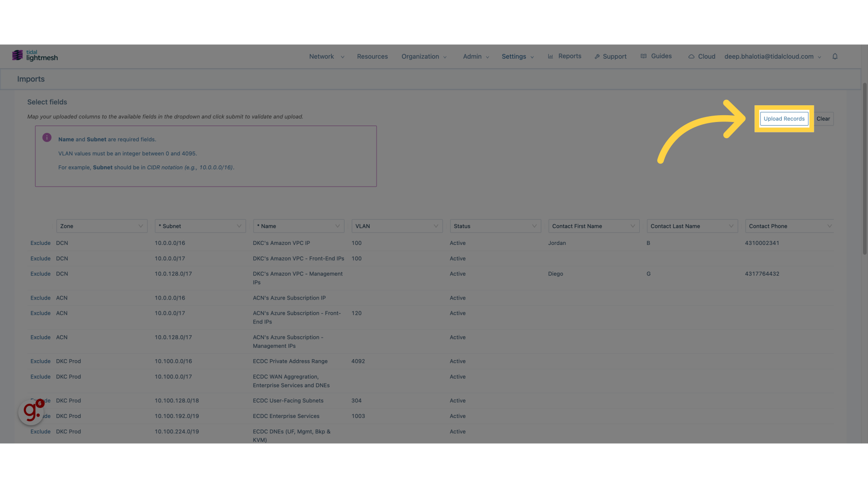Click the user account email dropdown
The width and height of the screenshot is (868, 488).
pos(773,56)
